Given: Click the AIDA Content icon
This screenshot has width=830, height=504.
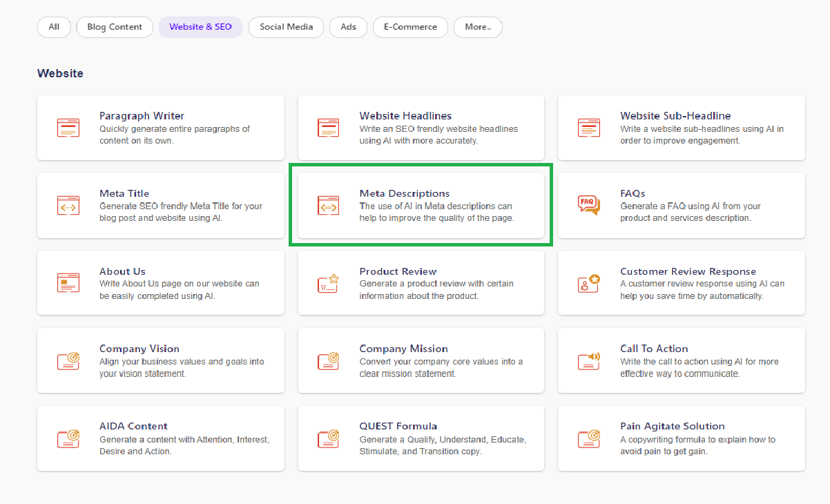Looking at the screenshot, I should (x=68, y=438).
